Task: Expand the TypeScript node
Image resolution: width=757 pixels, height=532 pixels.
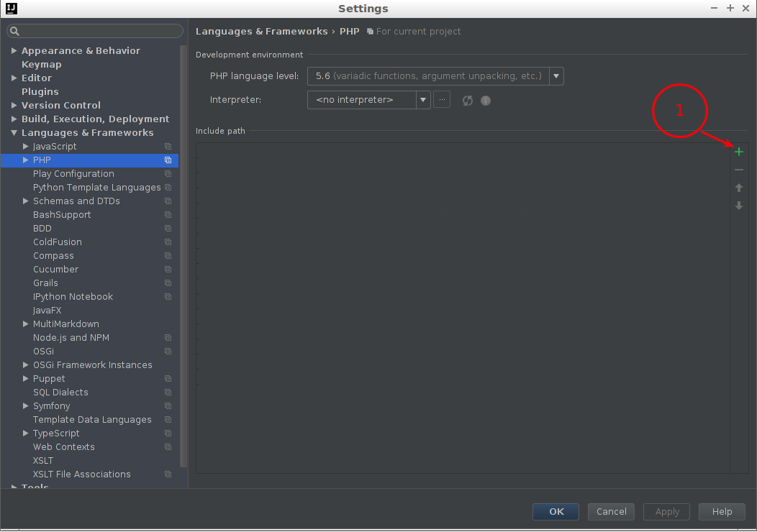Action: coord(26,433)
